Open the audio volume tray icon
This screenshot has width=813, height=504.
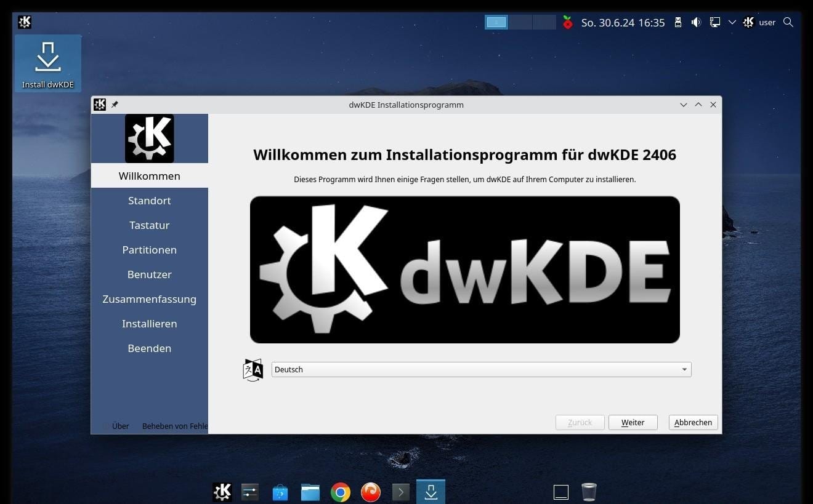(x=696, y=22)
